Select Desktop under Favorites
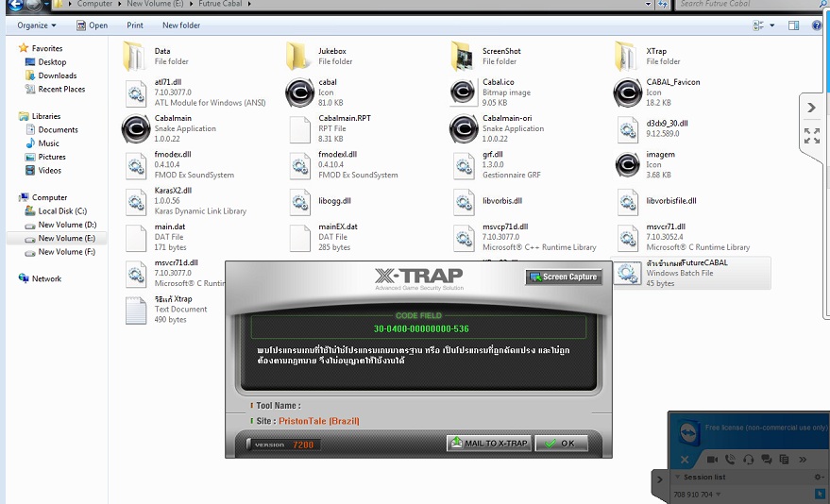830x504 pixels. tap(52, 62)
